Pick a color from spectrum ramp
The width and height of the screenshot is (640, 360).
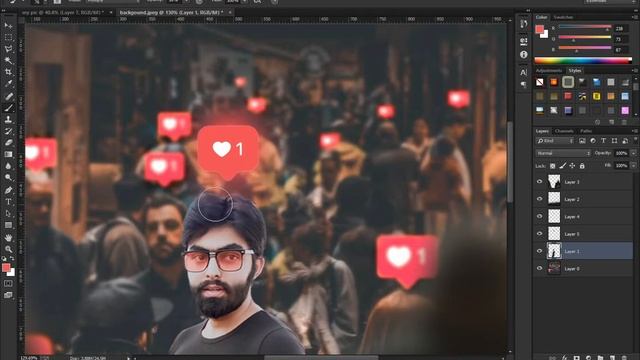pyautogui.click(x=583, y=60)
